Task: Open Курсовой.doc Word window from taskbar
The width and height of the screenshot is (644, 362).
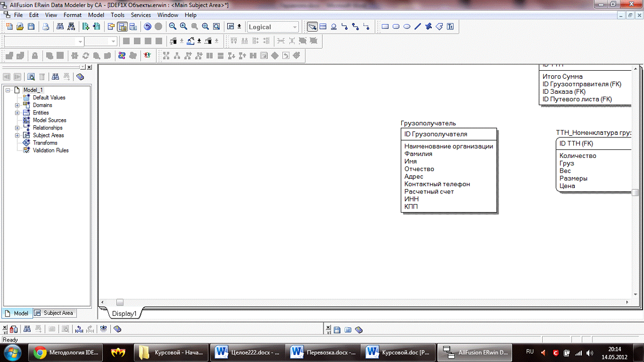Action: pyautogui.click(x=396, y=352)
